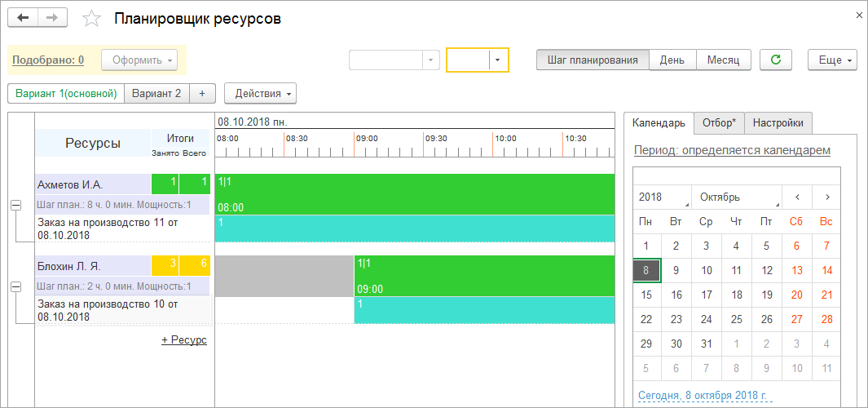The image size is (868, 408).
Task: Open the Еще dropdown menu
Action: (x=833, y=60)
